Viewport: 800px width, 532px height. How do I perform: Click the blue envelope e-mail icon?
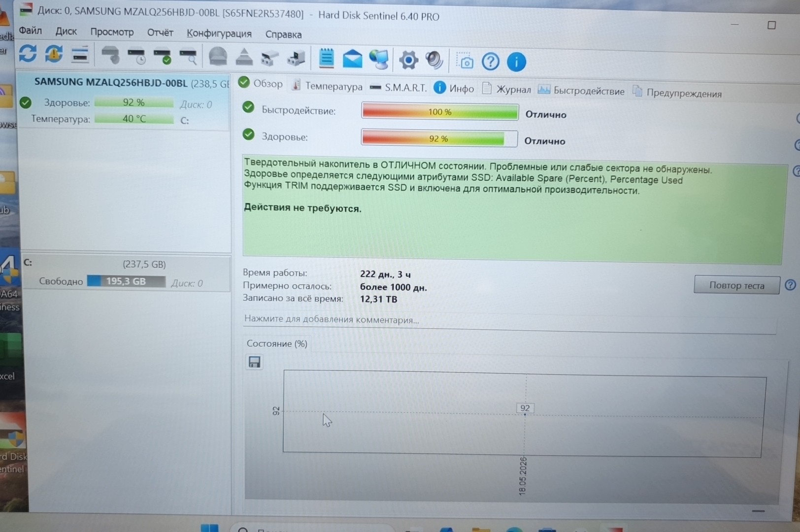(x=352, y=59)
